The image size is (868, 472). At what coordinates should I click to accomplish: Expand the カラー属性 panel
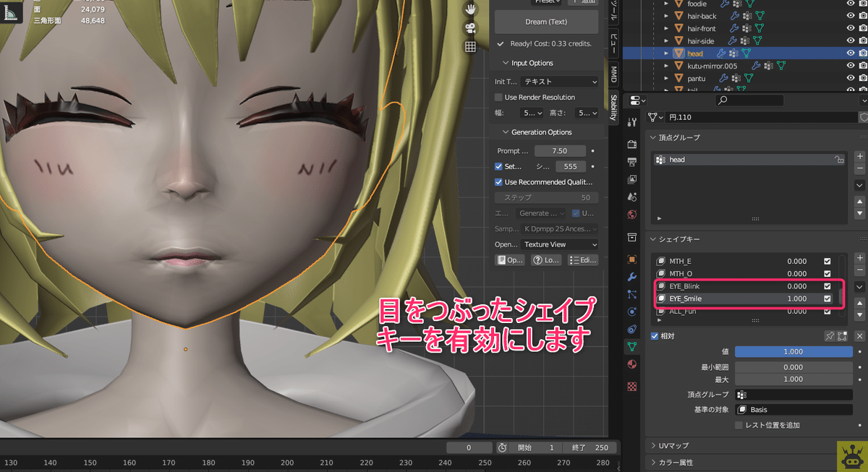653,463
